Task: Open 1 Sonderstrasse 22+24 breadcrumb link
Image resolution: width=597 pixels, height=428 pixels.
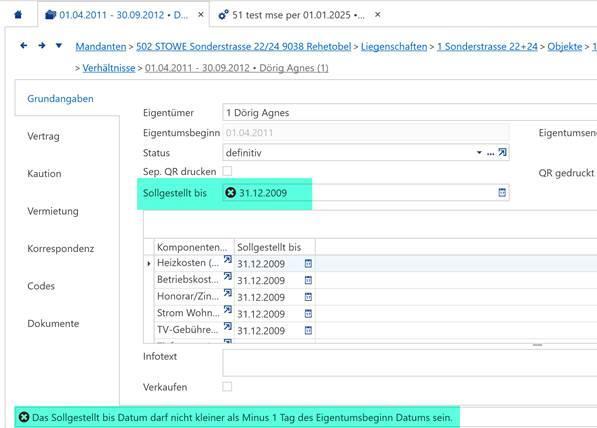Action: [487, 46]
